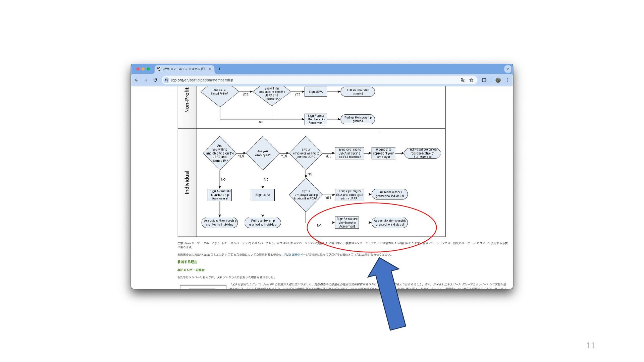
Task: Click the green fullscreen window button
Action: point(148,69)
